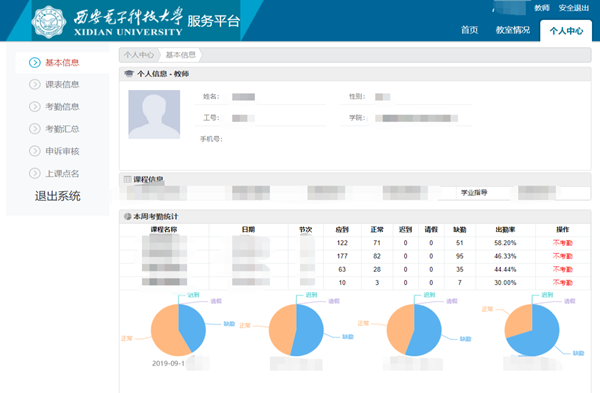Click the 操作 column header
This screenshot has width=600, height=393.
[562, 230]
